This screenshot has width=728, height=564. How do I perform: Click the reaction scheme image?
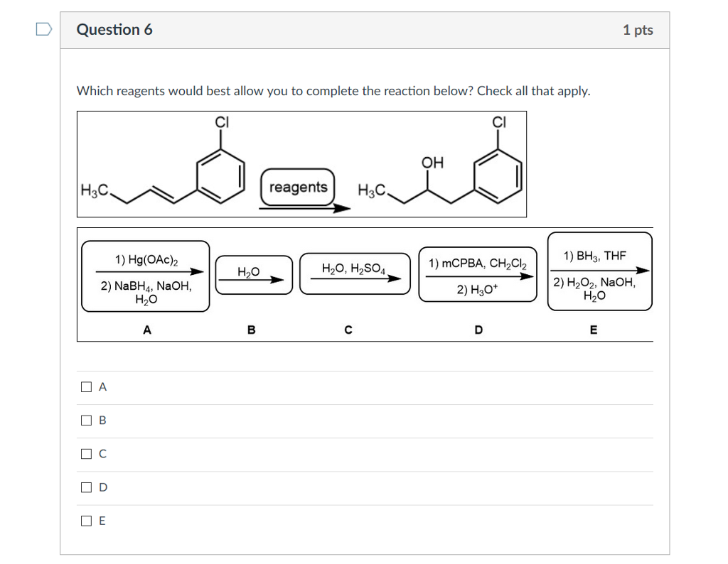pos(301,163)
